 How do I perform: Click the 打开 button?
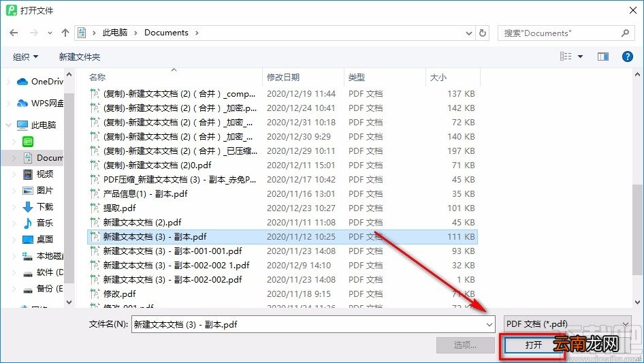pyautogui.click(x=533, y=345)
